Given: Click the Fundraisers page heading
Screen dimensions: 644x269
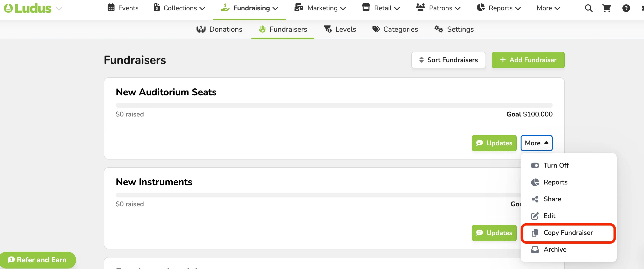Looking at the screenshot, I should [135, 60].
